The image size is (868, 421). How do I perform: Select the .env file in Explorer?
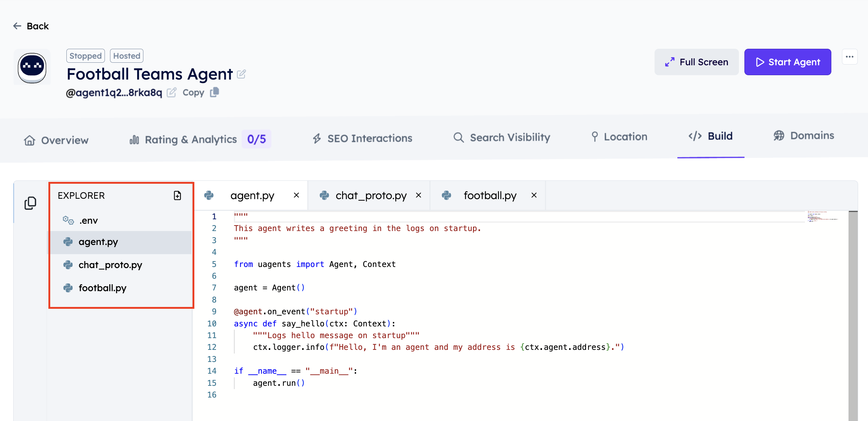click(88, 220)
